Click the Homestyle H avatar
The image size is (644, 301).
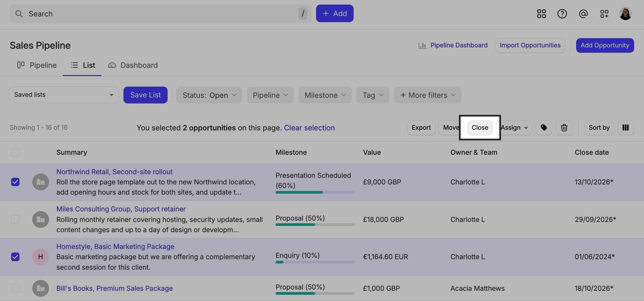click(40, 257)
